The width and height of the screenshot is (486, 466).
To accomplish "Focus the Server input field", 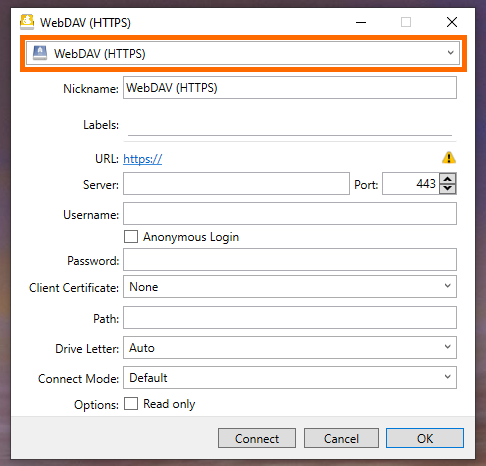I will (236, 183).
